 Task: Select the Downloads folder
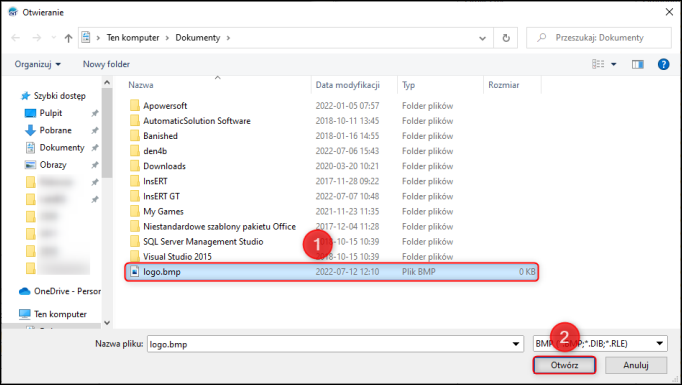(x=164, y=166)
